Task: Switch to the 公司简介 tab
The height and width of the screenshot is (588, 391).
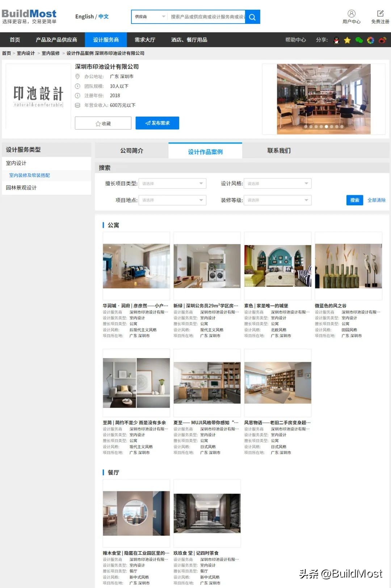Action: (132, 151)
